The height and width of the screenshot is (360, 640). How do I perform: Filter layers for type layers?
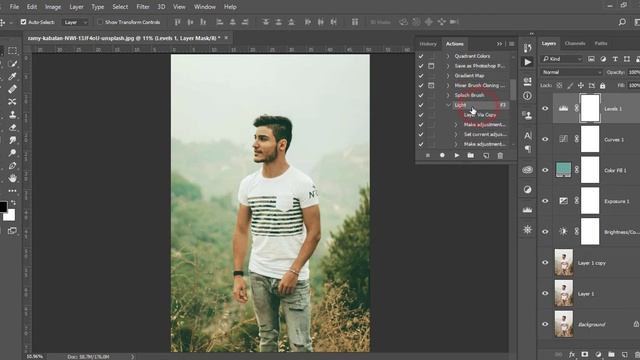pyautogui.click(x=615, y=59)
